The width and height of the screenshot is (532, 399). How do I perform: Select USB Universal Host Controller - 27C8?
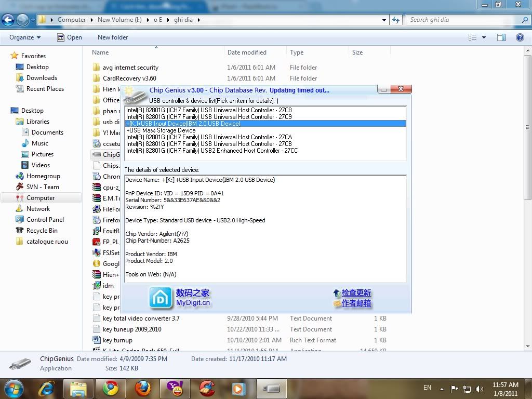265,110
